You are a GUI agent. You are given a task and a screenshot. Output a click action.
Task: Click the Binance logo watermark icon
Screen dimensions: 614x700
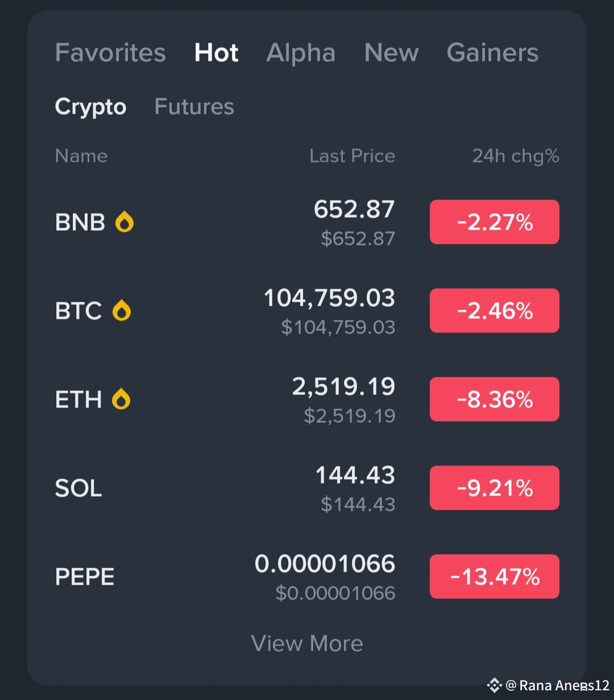coord(494,685)
